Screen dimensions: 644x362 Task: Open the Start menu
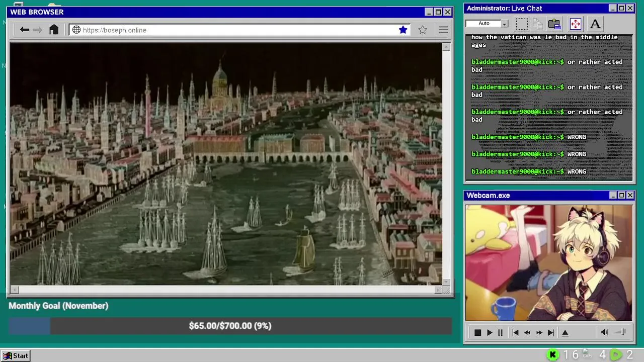(x=16, y=355)
